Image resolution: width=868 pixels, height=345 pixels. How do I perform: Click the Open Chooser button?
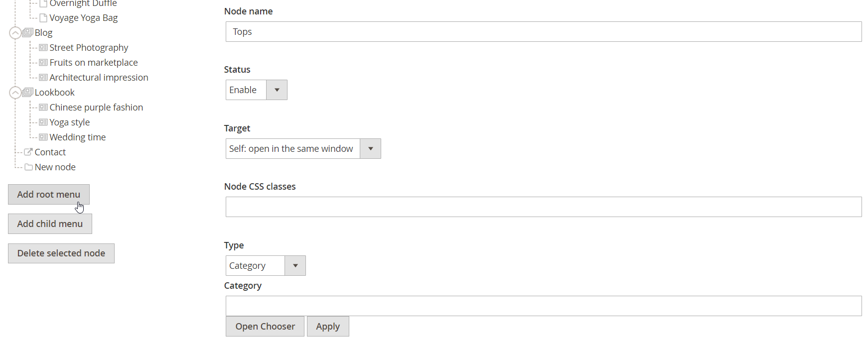[x=265, y=327]
